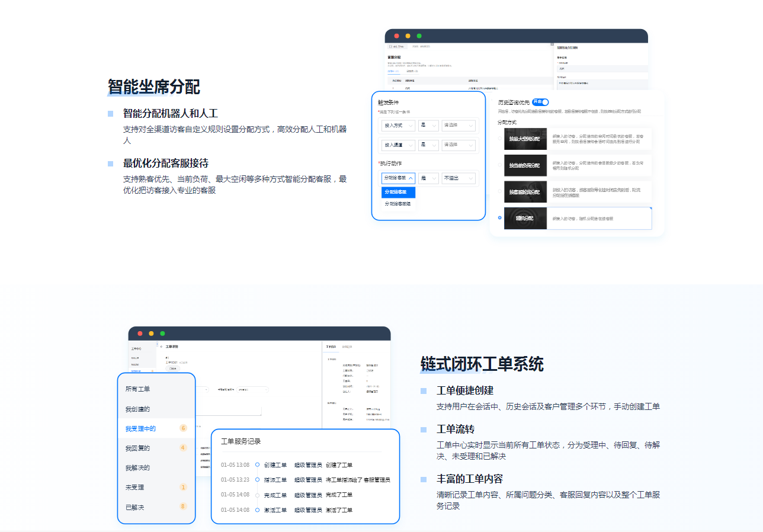Screen dimensions: 763x532
Task: Click the 按当前负荷分配 thumbnail image
Action: (525, 165)
